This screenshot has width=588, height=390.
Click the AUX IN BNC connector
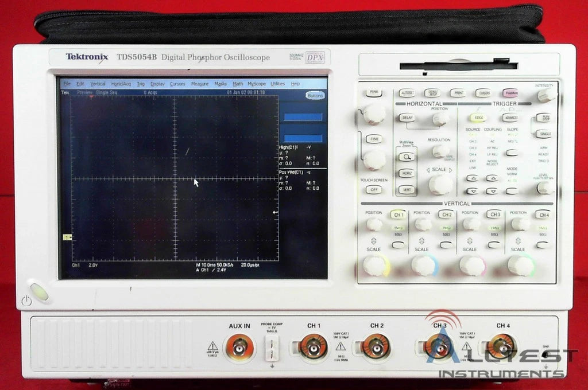[239, 348]
